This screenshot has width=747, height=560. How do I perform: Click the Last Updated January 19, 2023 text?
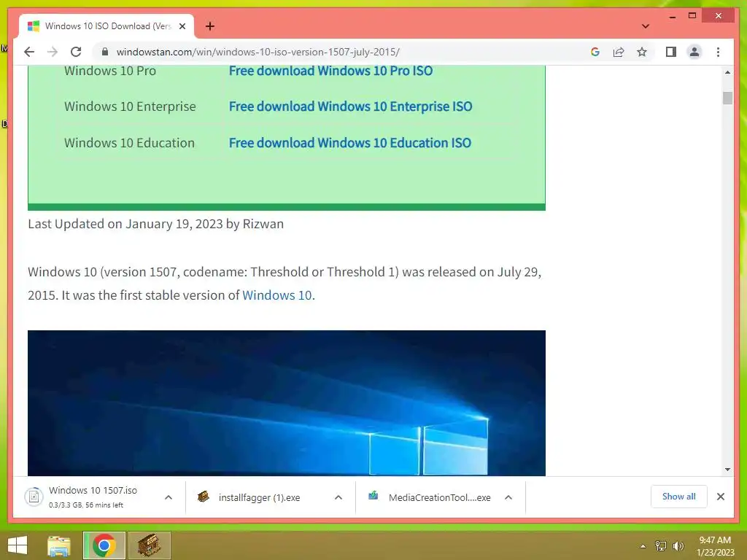pyautogui.click(x=156, y=224)
